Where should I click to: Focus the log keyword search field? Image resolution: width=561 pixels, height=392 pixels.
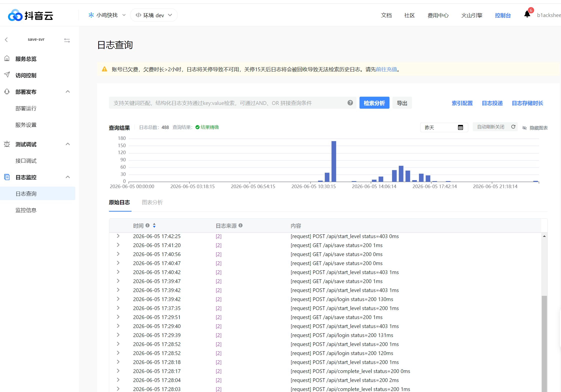coord(232,103)
